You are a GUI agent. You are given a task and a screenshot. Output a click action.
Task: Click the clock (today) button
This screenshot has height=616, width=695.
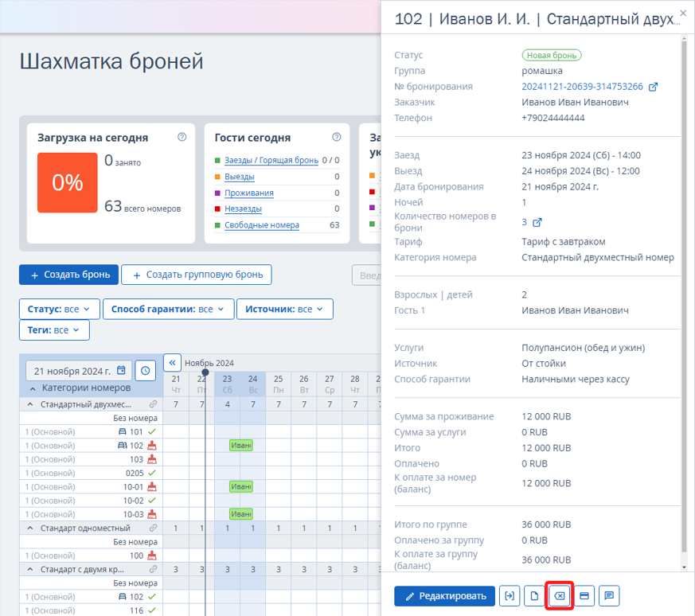coord(146,371)
